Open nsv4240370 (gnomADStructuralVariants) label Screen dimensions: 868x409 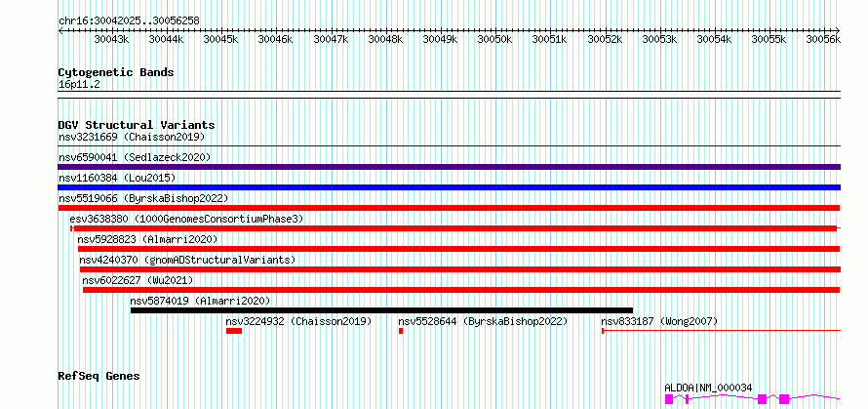[x=187, y=260]
